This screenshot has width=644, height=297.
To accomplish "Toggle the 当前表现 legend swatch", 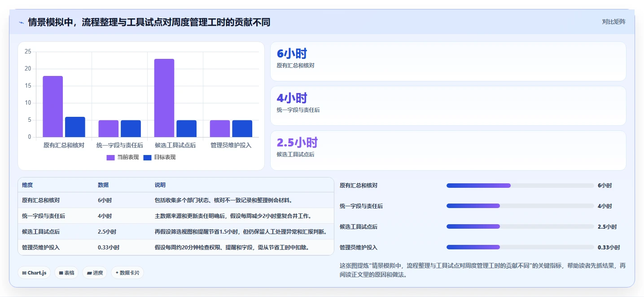I will (x=110, y=157).
